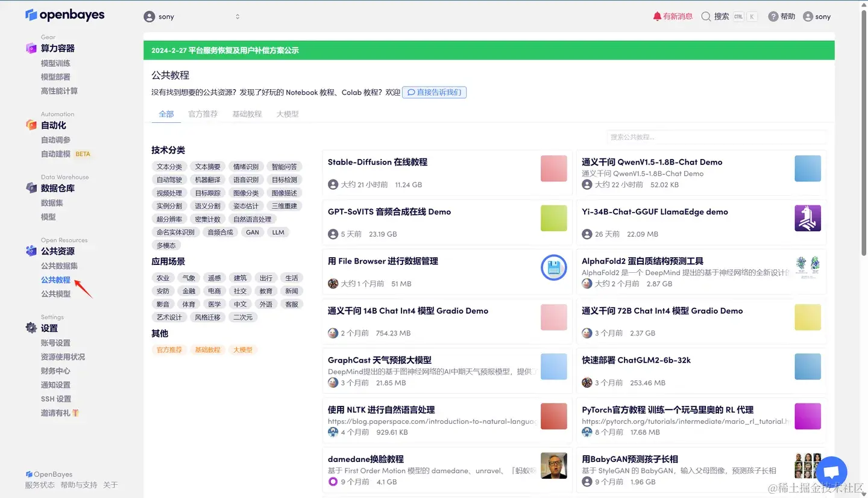Click the 帮助 question mark icon
This screenshot has height=498, width=868.
(x=773, y=17)
